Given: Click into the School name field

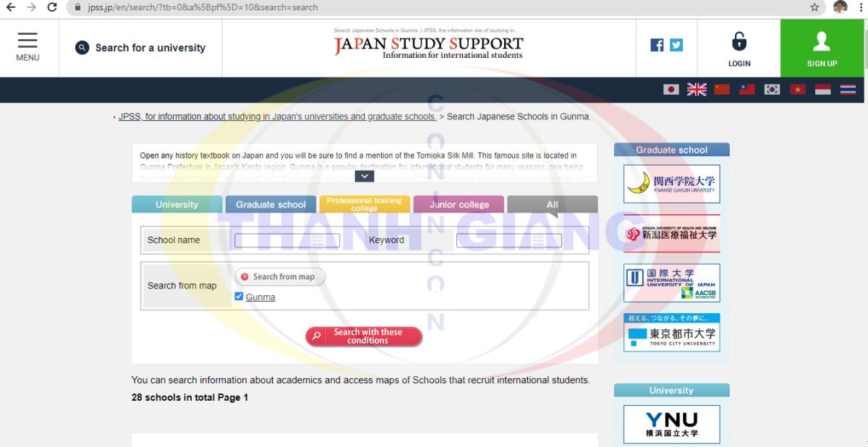Looking at the screenshot, I should pyautogui.click(x=286, y=241).
